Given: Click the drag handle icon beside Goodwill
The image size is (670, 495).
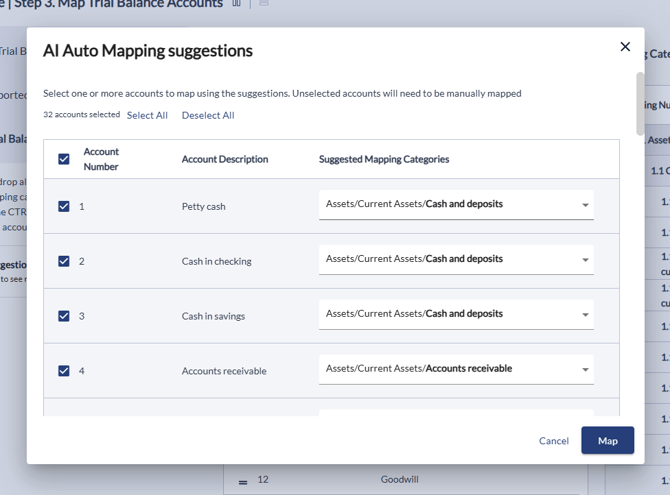Looking at the screenshot, I should click(242, 481).
